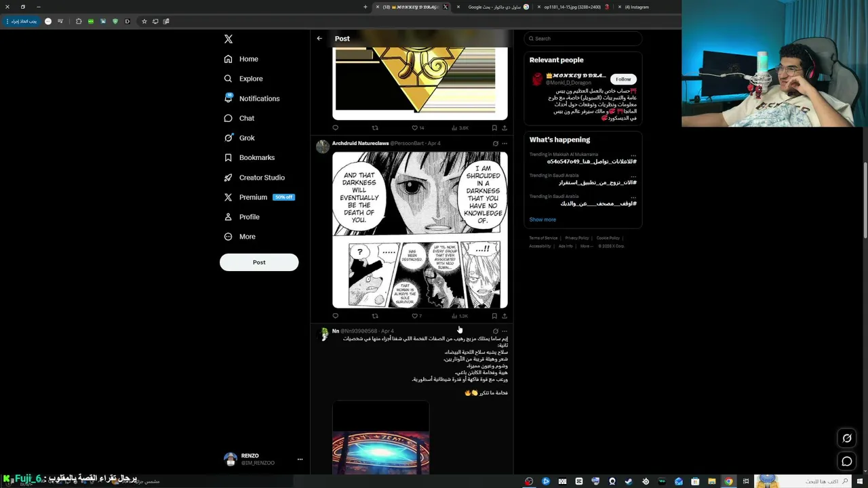Screen dimensions: 868x488
Task: Repost the post with 14 likes
Action: pyautogui.click(x=375, y=127)
